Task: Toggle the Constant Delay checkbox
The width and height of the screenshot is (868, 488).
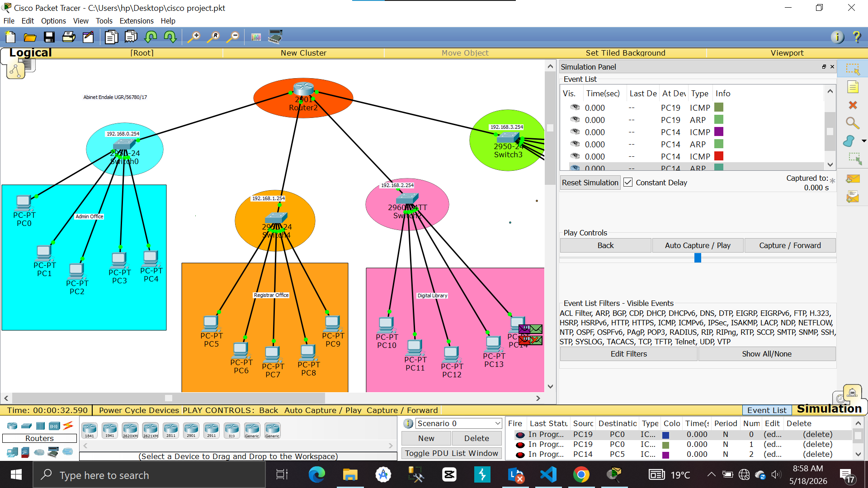Action: point(628,183)
